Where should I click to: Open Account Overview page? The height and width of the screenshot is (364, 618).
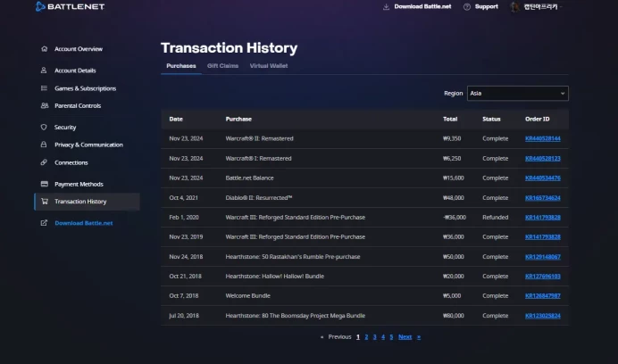point(79,49)
